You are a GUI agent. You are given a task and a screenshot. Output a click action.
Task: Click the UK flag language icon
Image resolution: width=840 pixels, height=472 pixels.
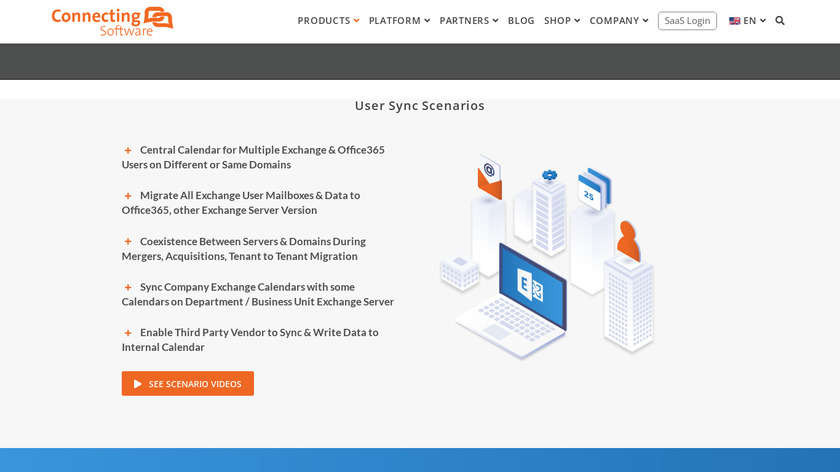(x=734, y=21)
